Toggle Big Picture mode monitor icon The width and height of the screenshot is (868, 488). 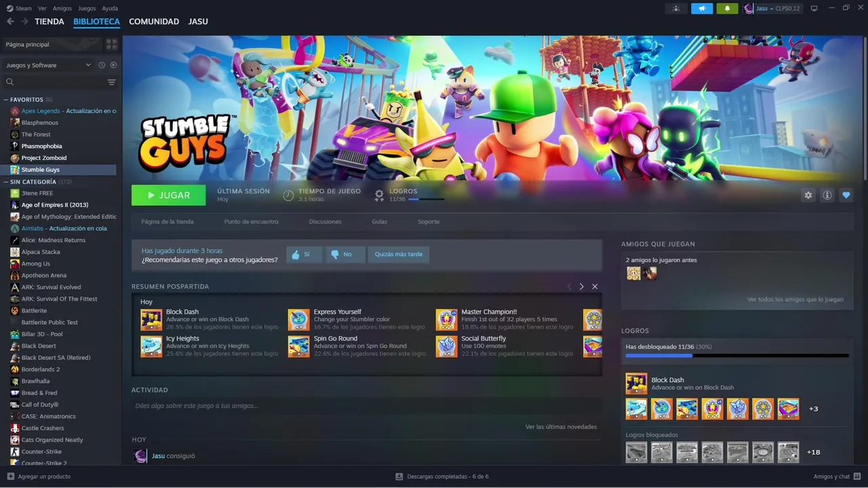(814, 8)
